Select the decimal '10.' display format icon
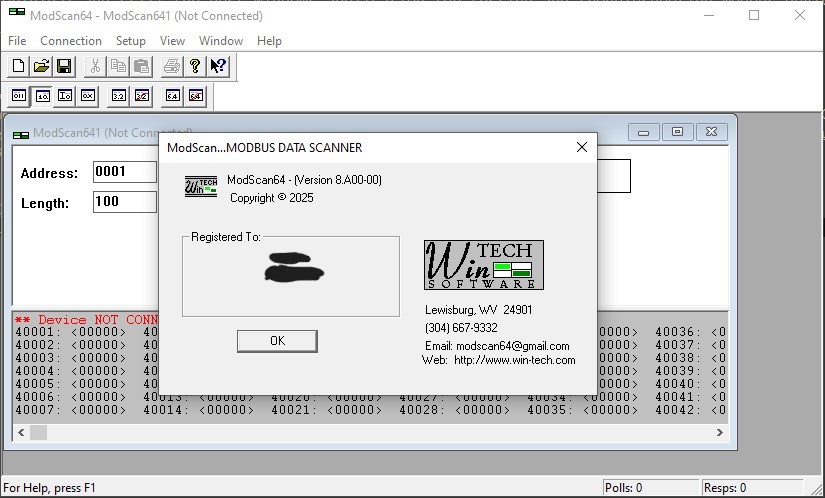Image resolution: width=825 pixels, height=498 pixels. (x=42, y=96)
